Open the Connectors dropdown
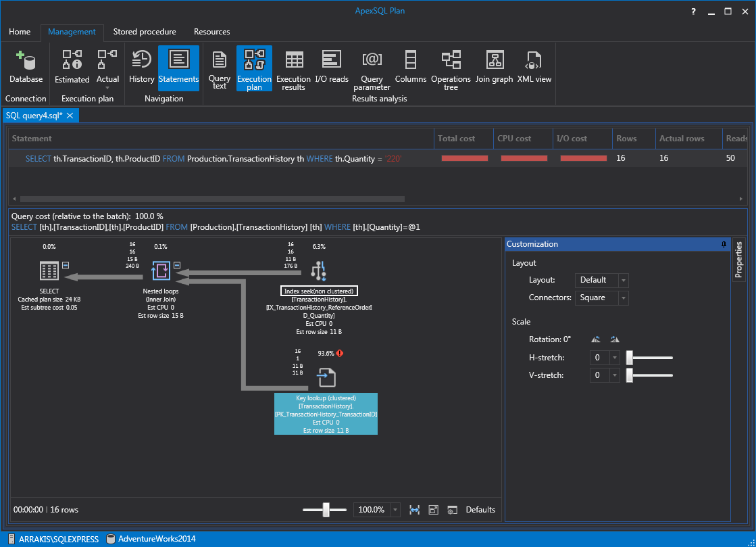756x547 pixels. (624, 298)
